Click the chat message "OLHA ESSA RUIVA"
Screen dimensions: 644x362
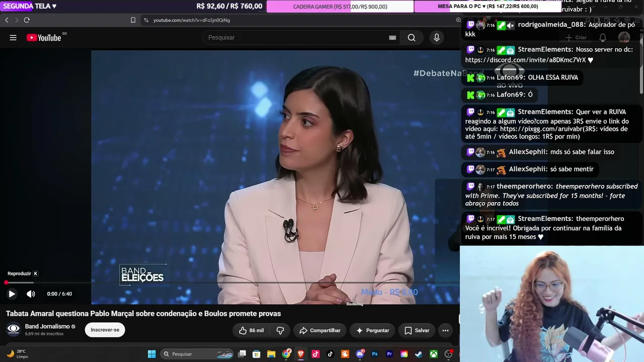click(553, 77)
